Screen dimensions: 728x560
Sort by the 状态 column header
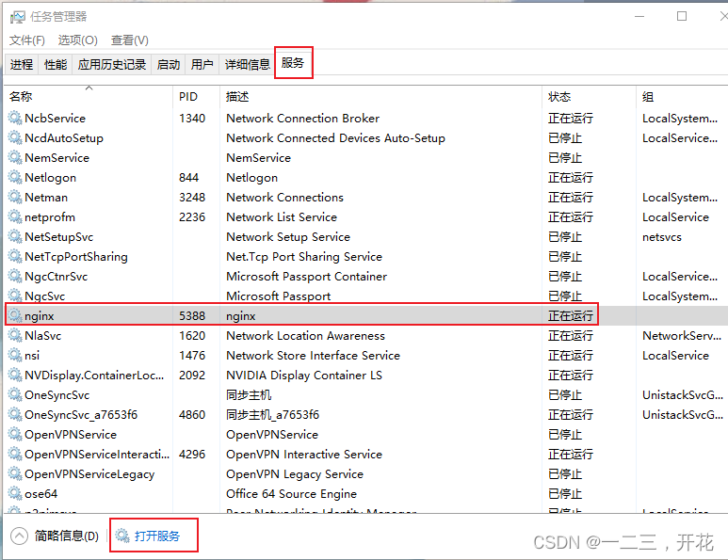click(x=589, y=96)
